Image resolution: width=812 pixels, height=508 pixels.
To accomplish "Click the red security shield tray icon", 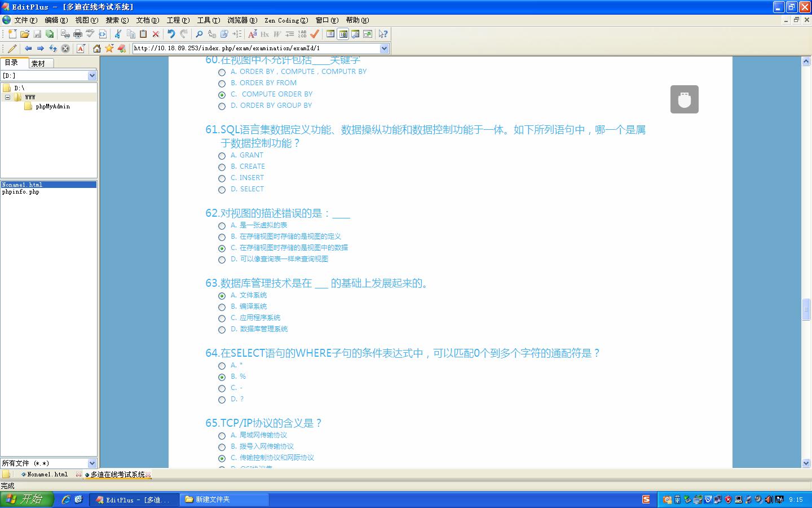I will 728,500.
